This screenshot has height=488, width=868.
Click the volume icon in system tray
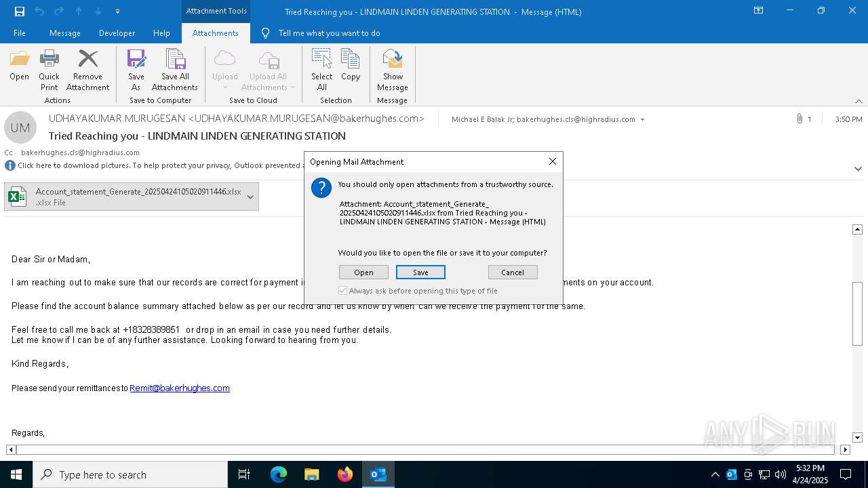[x=781, y=474]
